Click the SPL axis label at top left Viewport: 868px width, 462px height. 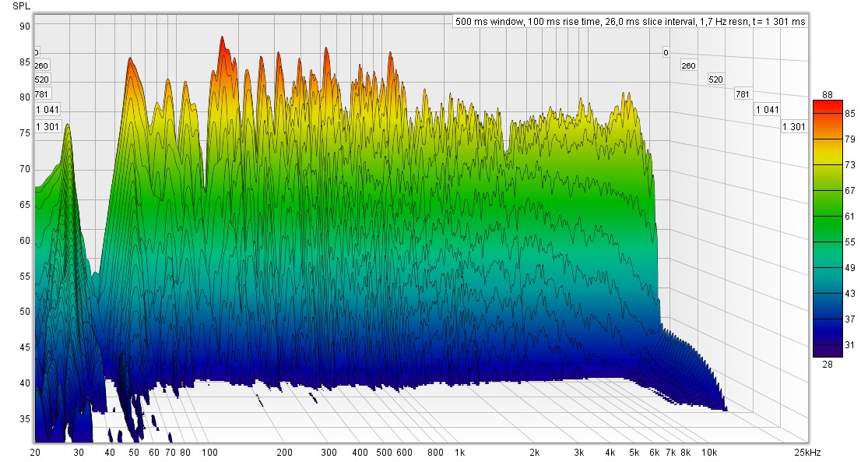[22, 6]
